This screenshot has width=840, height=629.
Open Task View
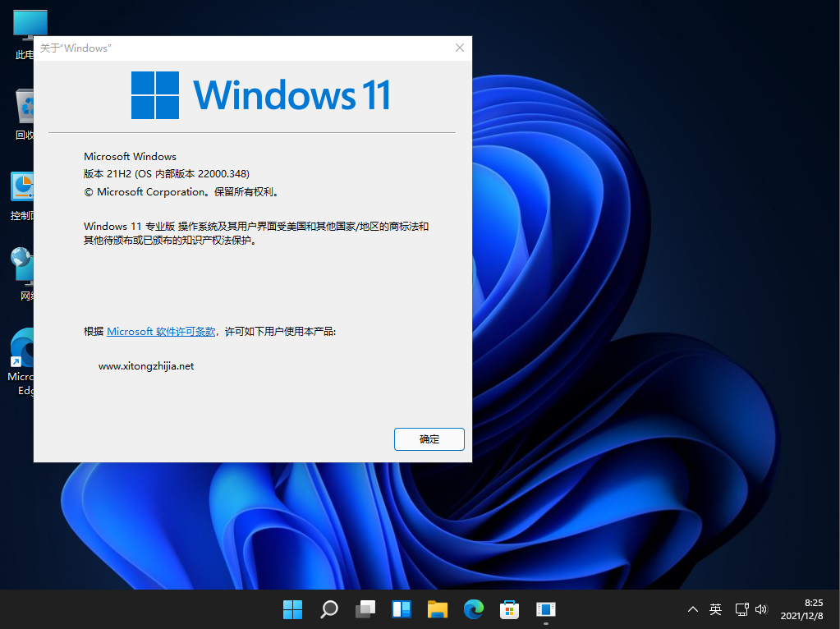tap(365, 609)
